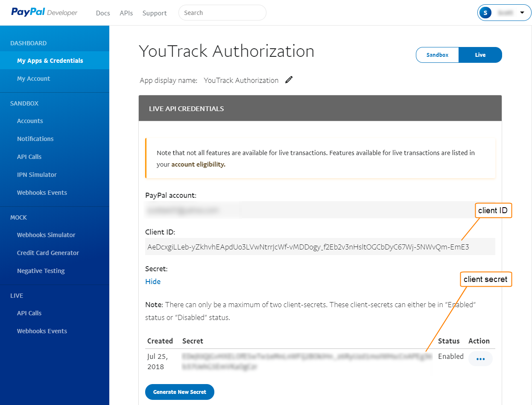Click the PayPal Developer logo

pyautogui.click(x=44, y=12)
